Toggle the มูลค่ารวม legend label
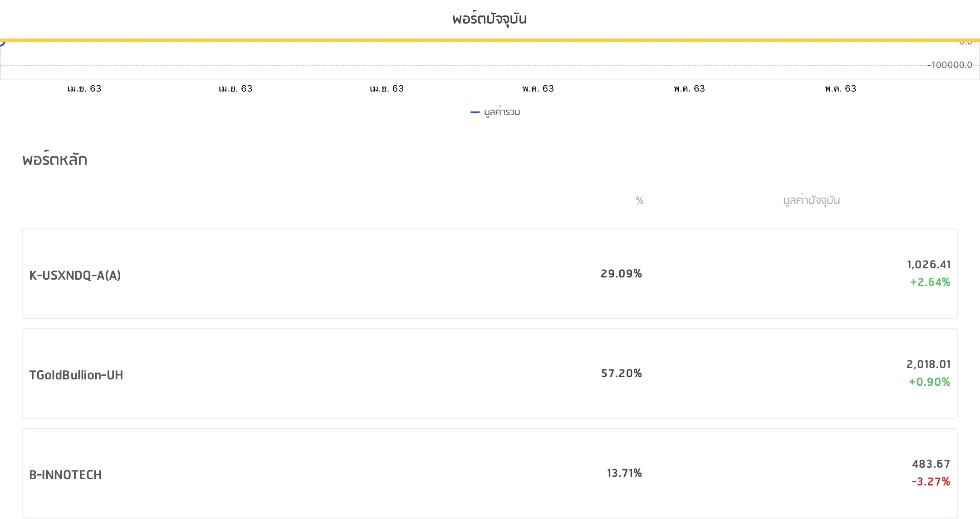980x519 pixels. pos(502,112)
